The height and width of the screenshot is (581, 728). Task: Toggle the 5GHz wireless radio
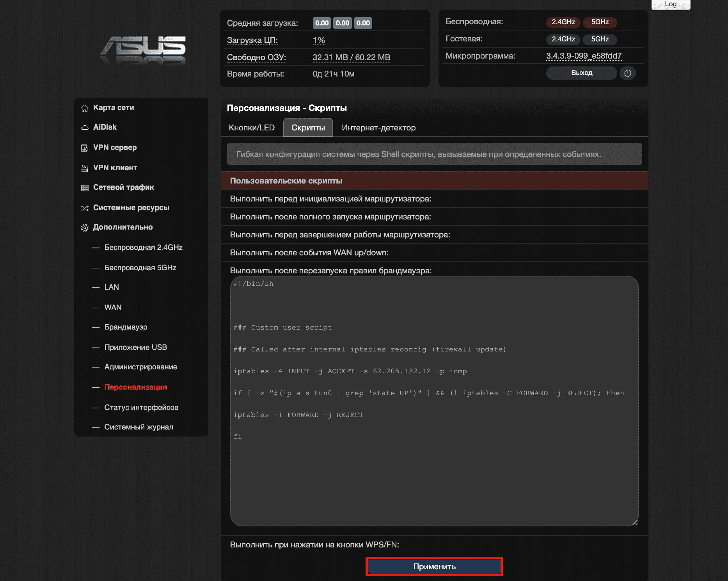[600, 22]
